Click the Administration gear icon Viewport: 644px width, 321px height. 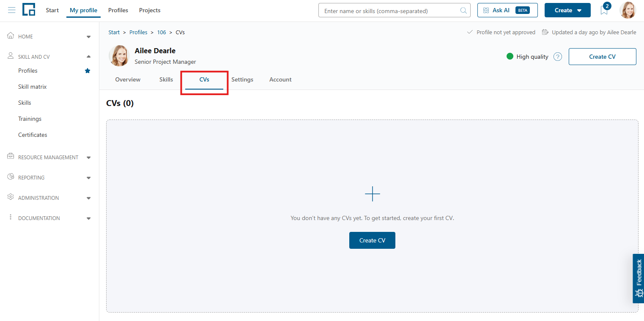(x=11, y=197)
